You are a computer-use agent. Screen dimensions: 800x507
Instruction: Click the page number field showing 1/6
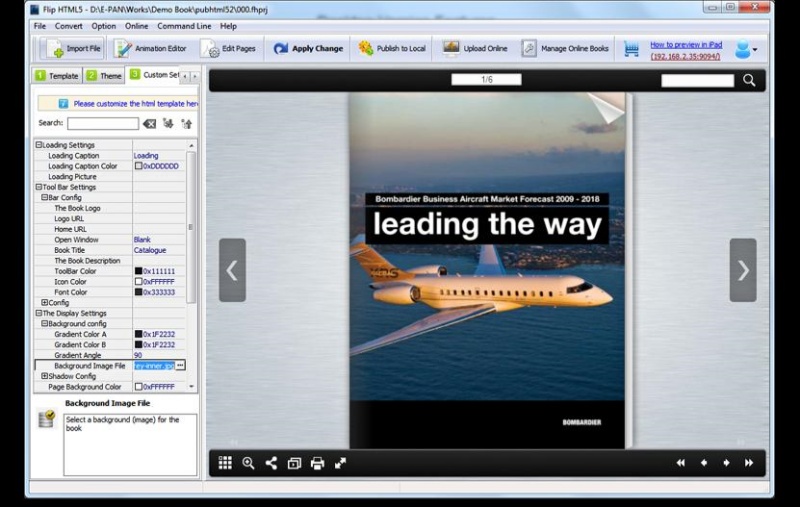(x=486, y=80)
